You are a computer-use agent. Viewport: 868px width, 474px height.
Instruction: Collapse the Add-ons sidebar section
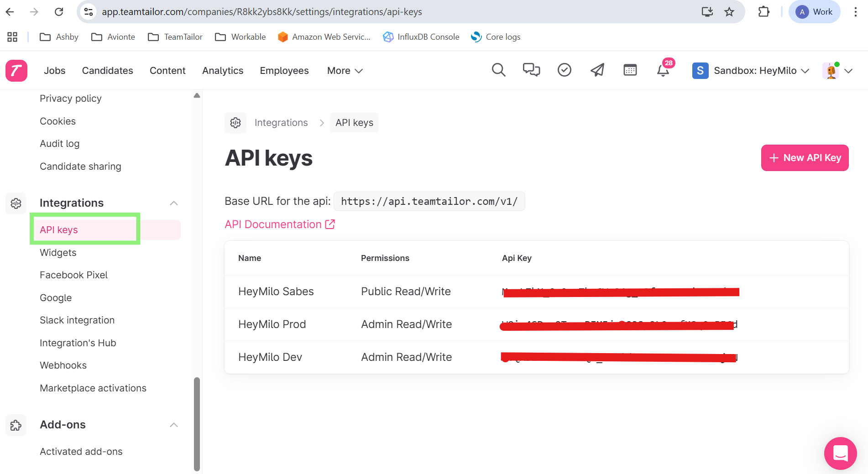[x=173, y=425]
